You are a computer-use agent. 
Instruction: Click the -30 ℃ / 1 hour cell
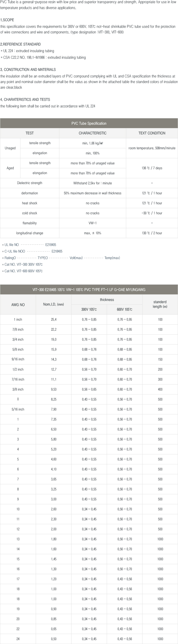(152, 213)
